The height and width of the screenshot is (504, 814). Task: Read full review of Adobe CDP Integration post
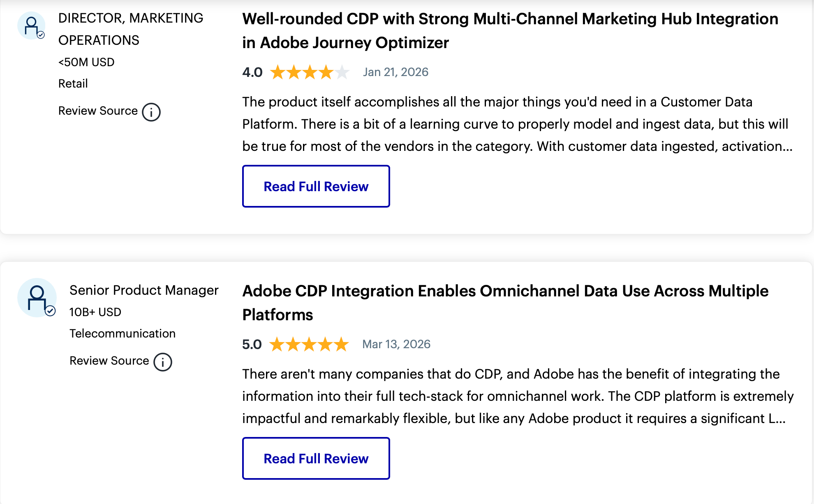coord(316,458)
